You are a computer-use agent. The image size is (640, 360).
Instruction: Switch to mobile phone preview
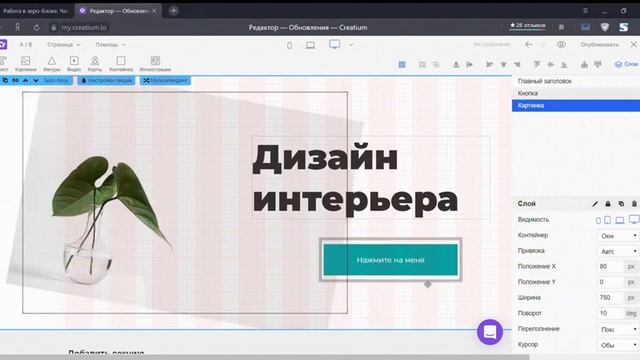pyautogui.click(x=289, y=45)
